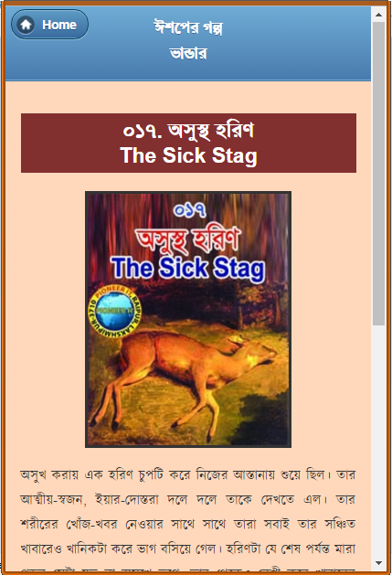The height and width of the screenshot is (575, 392).
Task: Click the story line starting with খাবারেও
Action: click(x=187, y=548)
